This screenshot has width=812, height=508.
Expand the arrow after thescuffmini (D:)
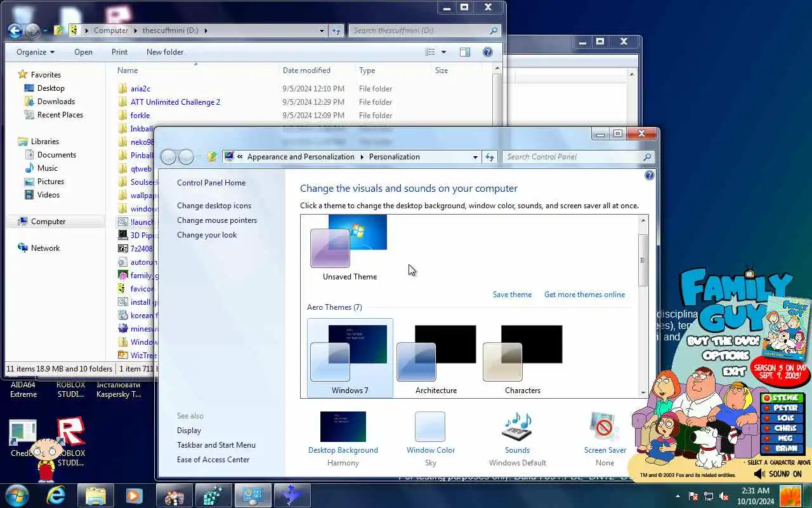pos(206,30)
